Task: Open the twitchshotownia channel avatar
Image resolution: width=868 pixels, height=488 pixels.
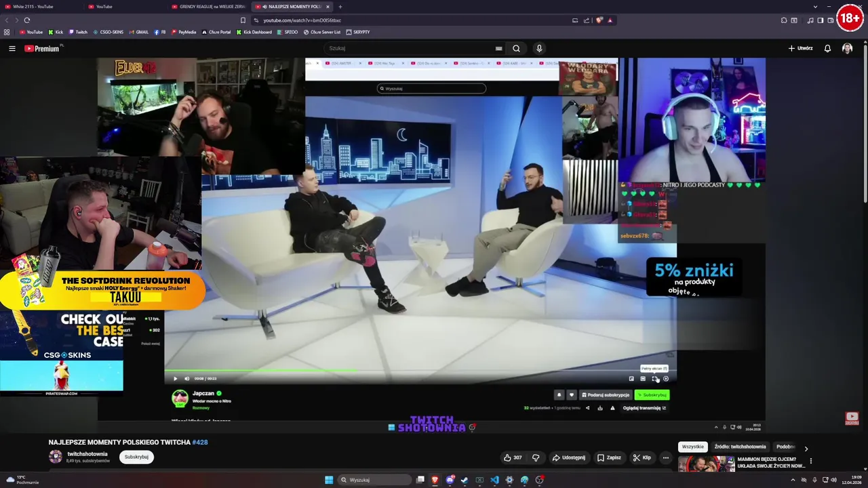Action: (56, 457)
